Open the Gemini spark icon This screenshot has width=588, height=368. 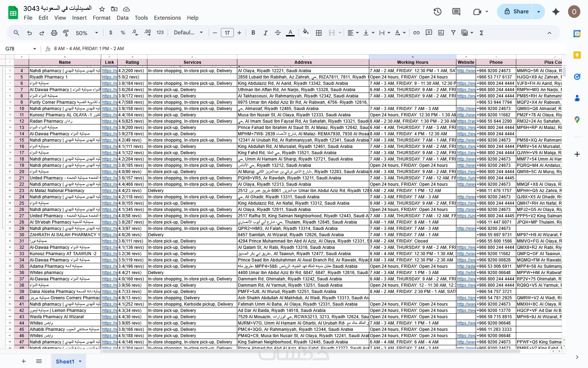point(556,12)
